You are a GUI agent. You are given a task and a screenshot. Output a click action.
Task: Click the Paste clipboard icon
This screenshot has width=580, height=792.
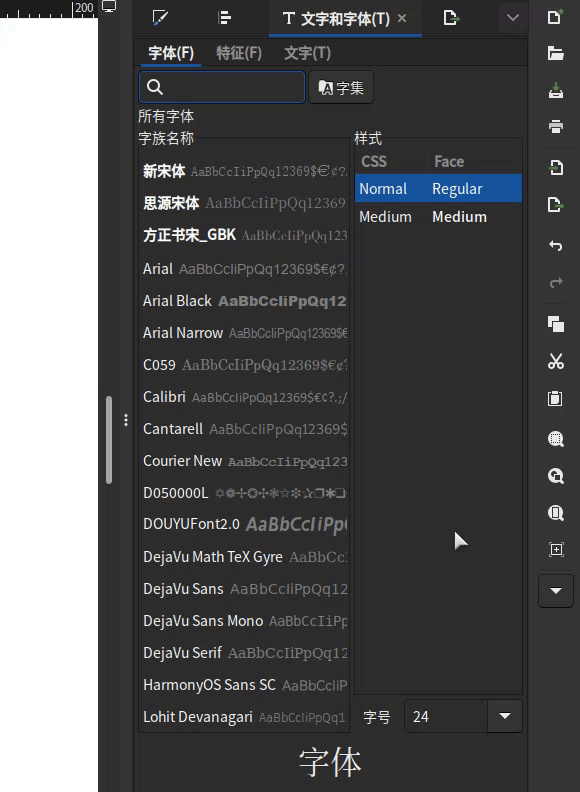point(556,398)
